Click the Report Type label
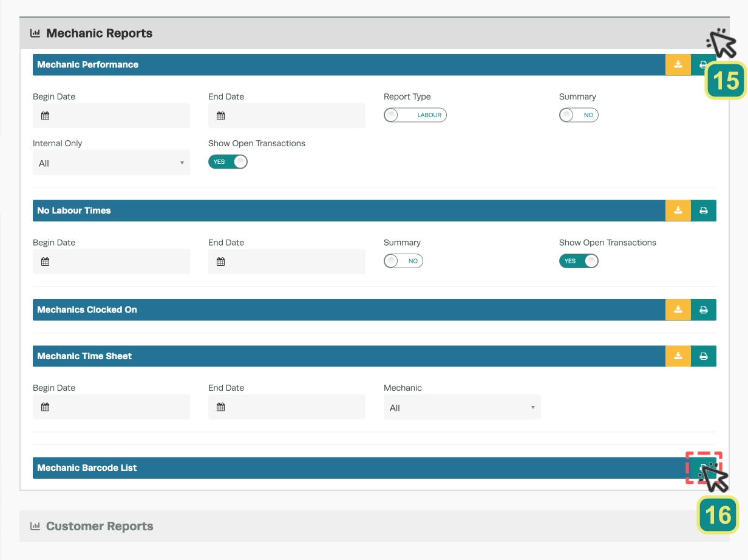Screen dimensions: 748x560 407,96
